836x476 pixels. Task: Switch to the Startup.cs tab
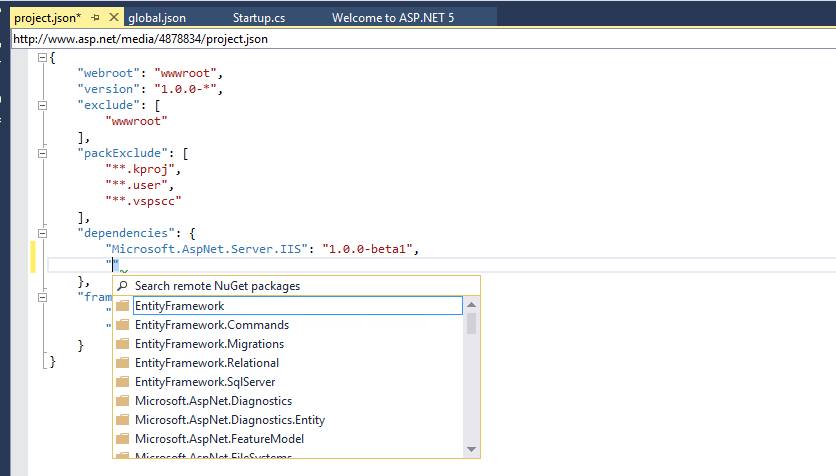(x=259, y=18)
